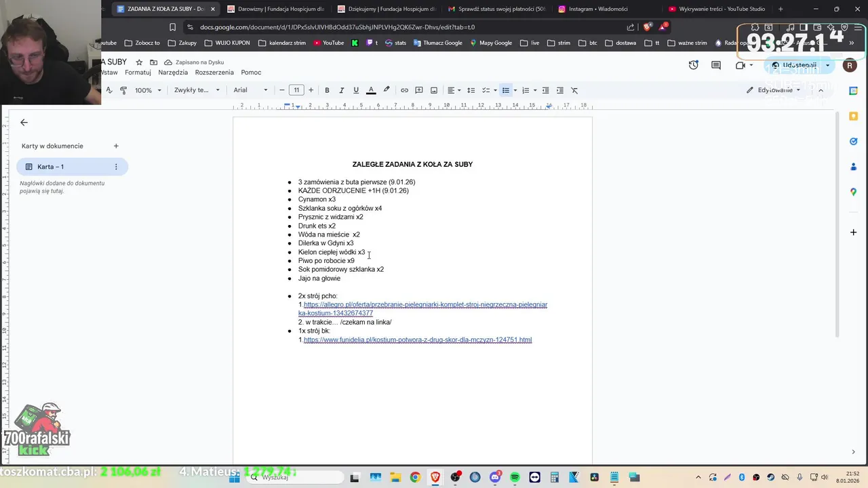Viewport: 868px width, 488px height.
Task: Click the add comment toolbar icon
Action: (x=419, y=90)
